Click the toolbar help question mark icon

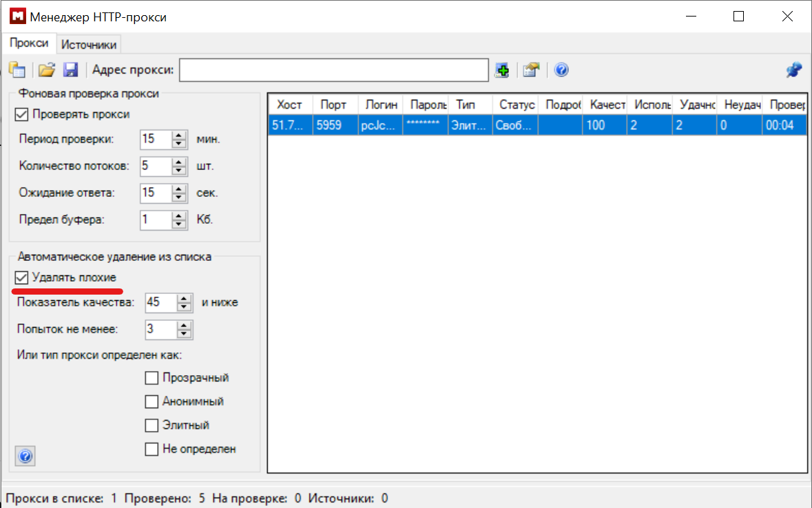pyautogui.click(x=561, y=70)
